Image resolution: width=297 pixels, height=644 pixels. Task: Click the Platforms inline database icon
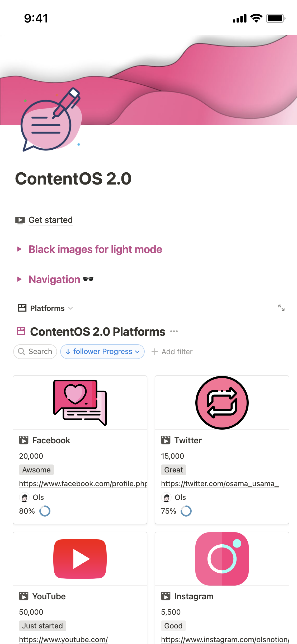coord(22,308)
